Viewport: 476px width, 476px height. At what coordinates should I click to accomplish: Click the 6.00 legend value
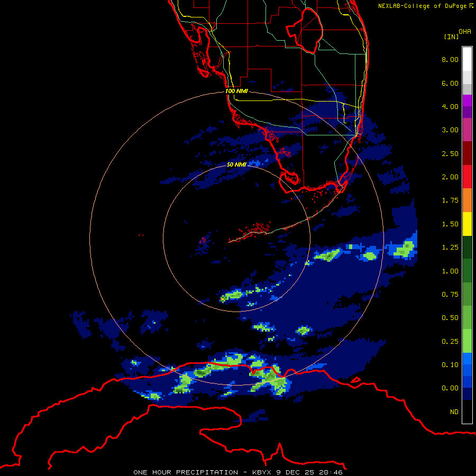pos(450,83)
